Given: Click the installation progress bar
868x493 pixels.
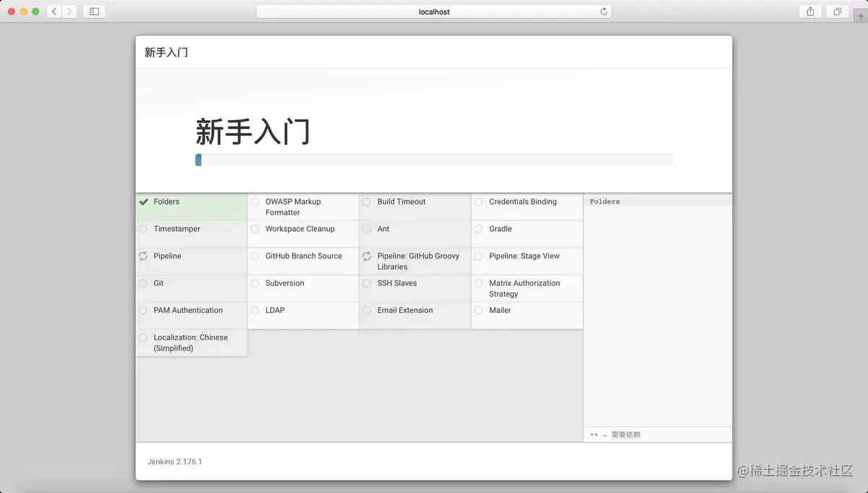Looking at the screenshot, I should click(x=434, y=160).
